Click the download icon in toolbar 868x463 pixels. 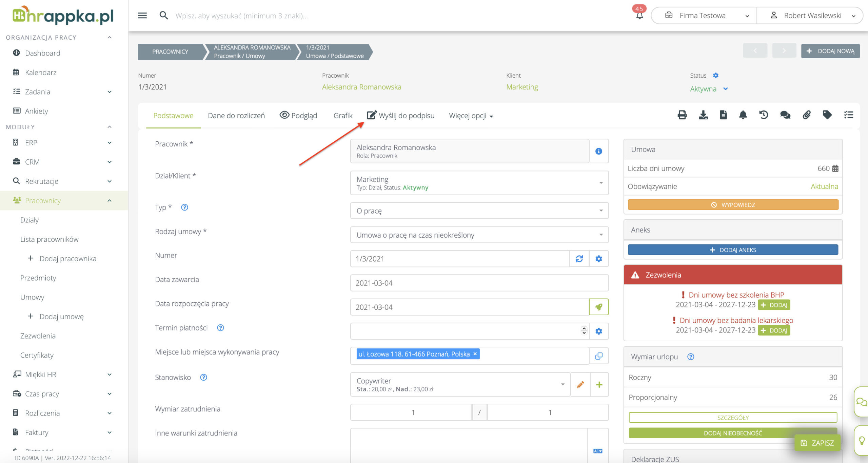pos(703,115)
